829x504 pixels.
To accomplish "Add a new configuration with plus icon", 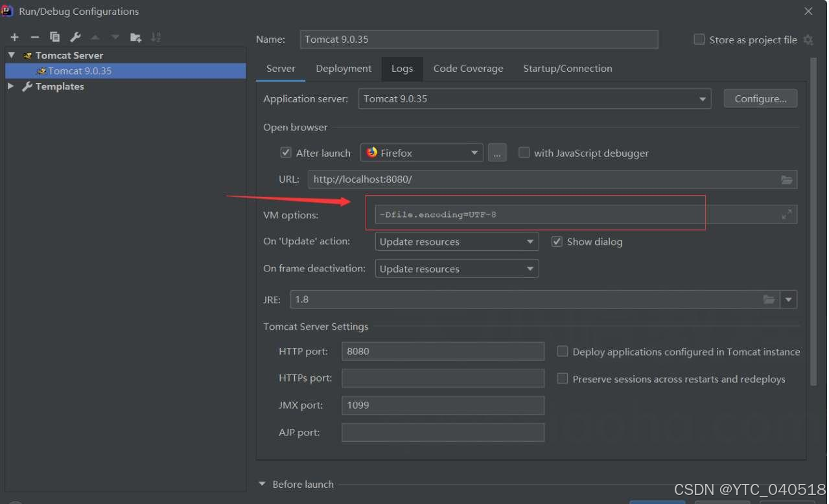I will pos(15,38).
